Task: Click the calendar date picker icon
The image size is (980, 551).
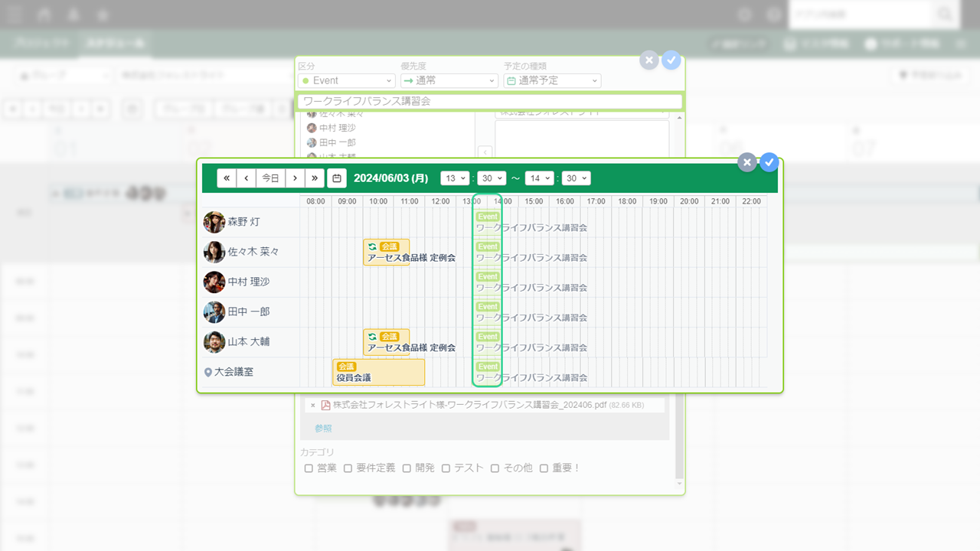Action: point(336,178)
